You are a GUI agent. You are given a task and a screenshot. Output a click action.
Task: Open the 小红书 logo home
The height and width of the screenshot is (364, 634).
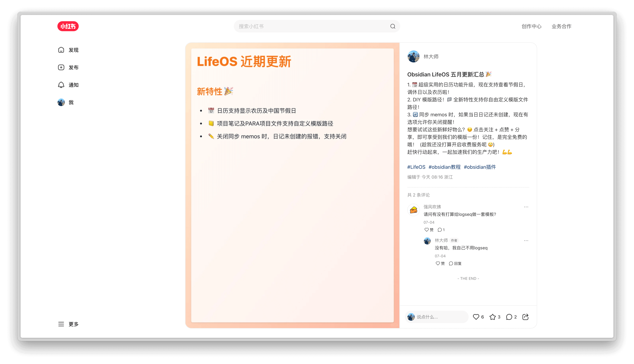[68, 26]
